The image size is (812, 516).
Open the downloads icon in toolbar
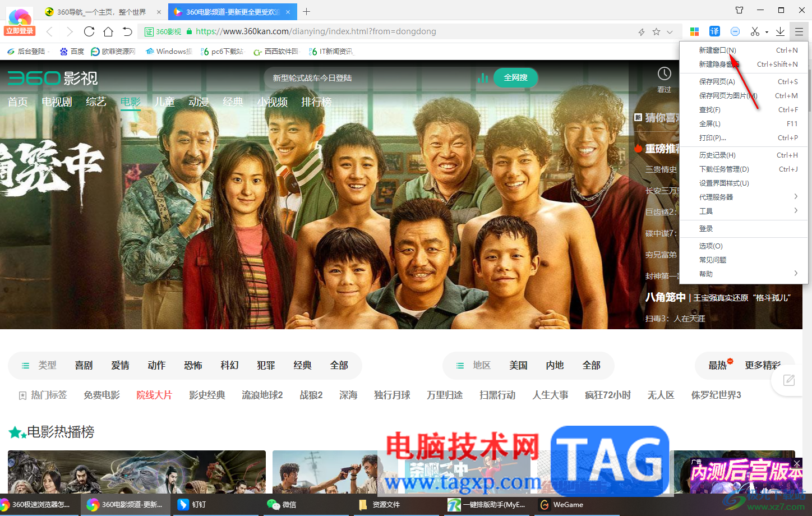[780, 31]
